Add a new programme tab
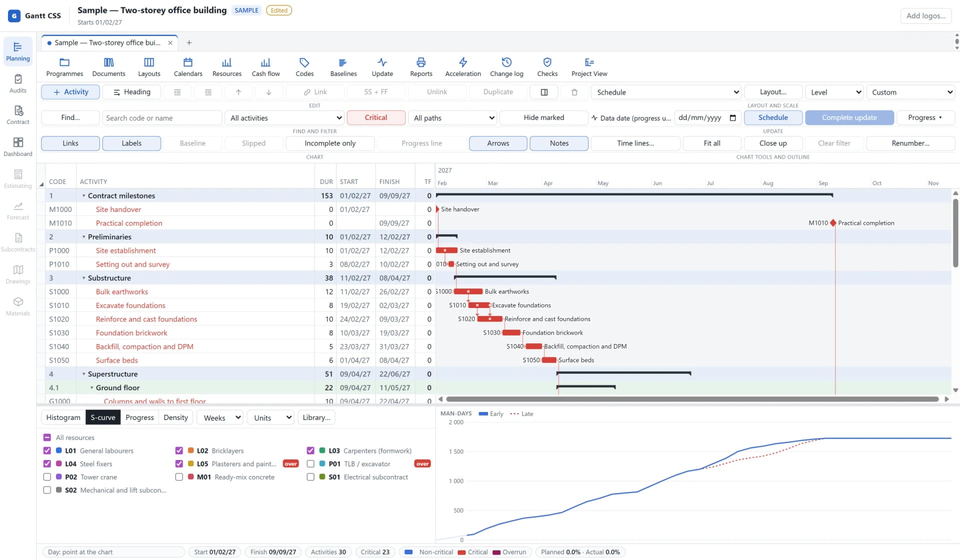 tap(189, 43)
